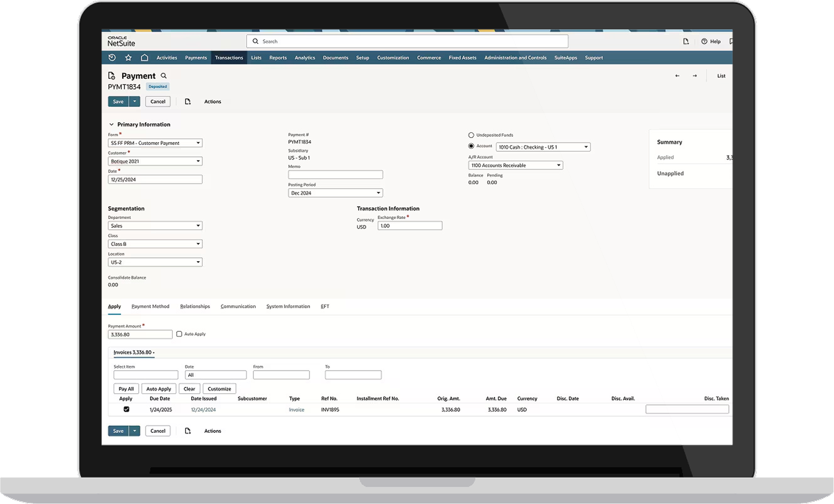834x504 pixels.
Task: Click the global search magnifier in search bar
Action: point(255,41)
